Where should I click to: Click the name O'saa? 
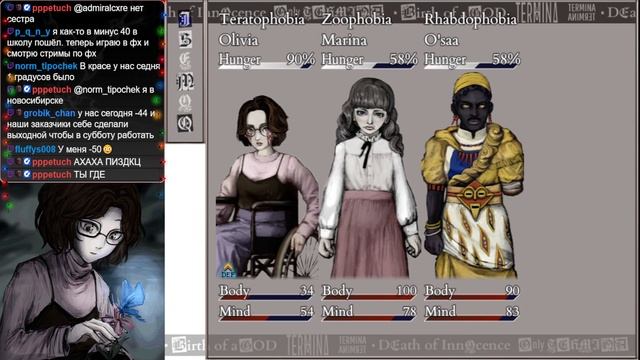click(x=441, y=40)
